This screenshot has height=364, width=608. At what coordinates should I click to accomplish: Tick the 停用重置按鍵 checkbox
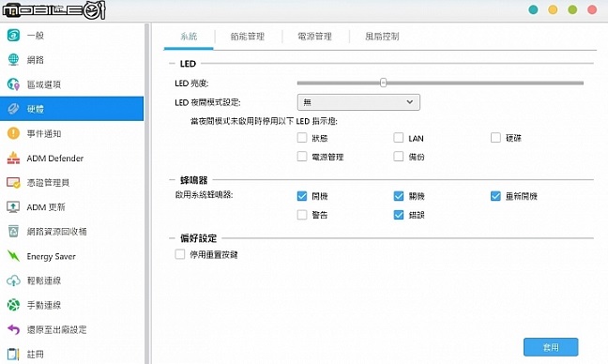point(179,254)
